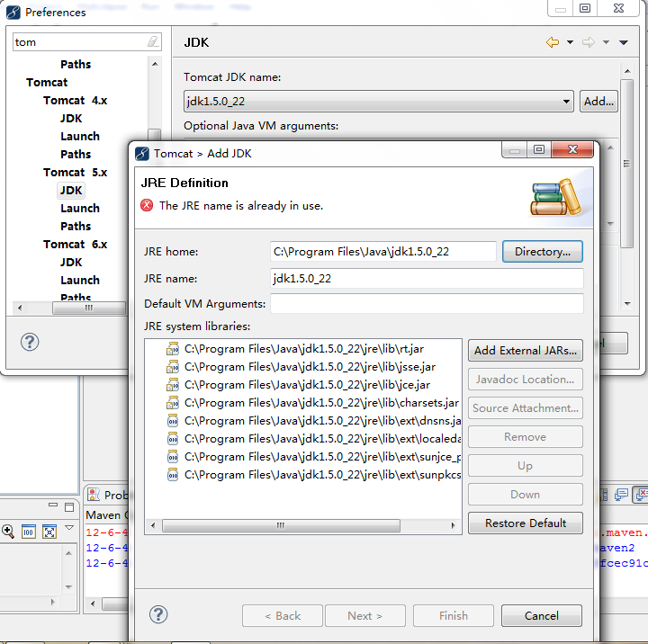Select Paths under Tomcat 5.x

[76, 226]
